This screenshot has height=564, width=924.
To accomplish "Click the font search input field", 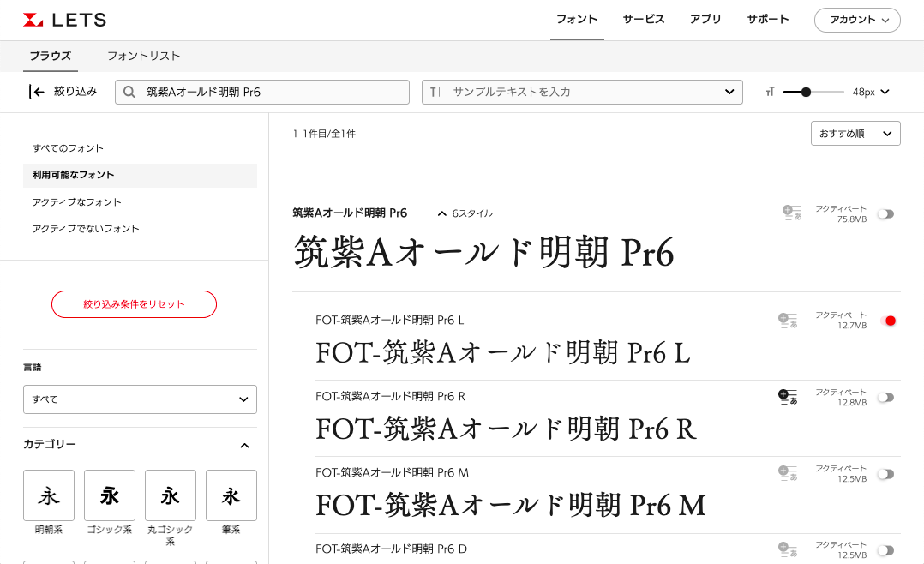I will (x=262, y=92).
